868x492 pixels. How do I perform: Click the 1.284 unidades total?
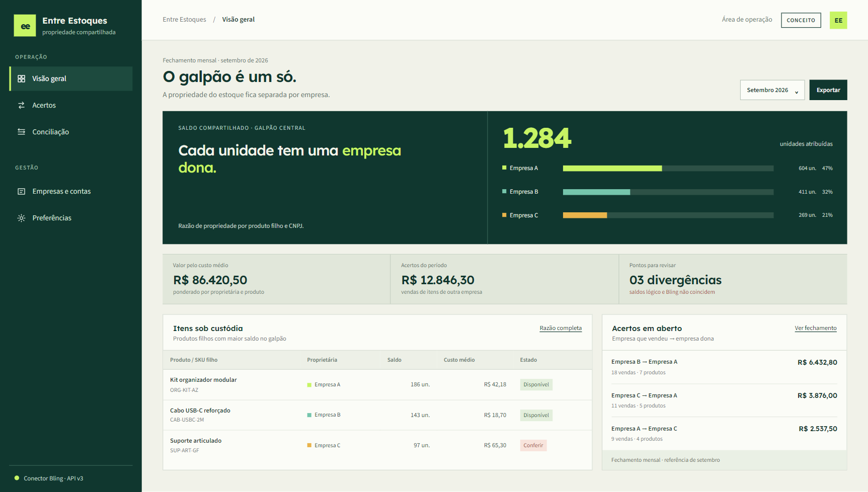coord(537,138)
